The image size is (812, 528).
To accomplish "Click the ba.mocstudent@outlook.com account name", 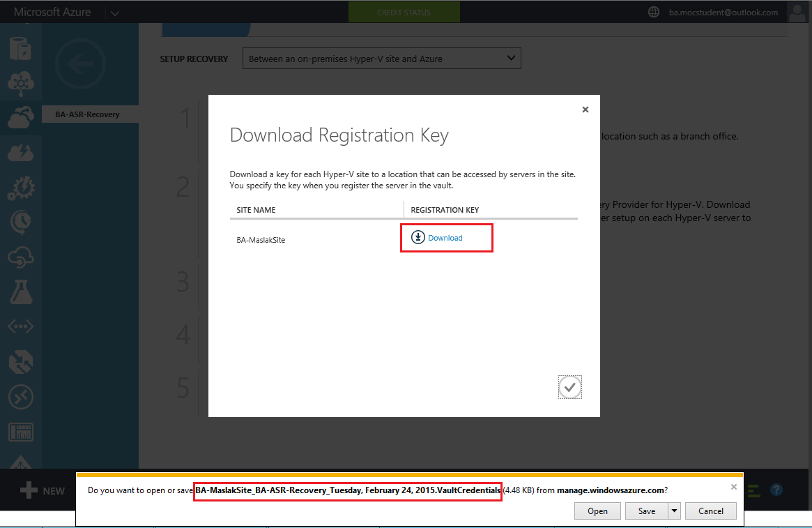I will (723, 13).
